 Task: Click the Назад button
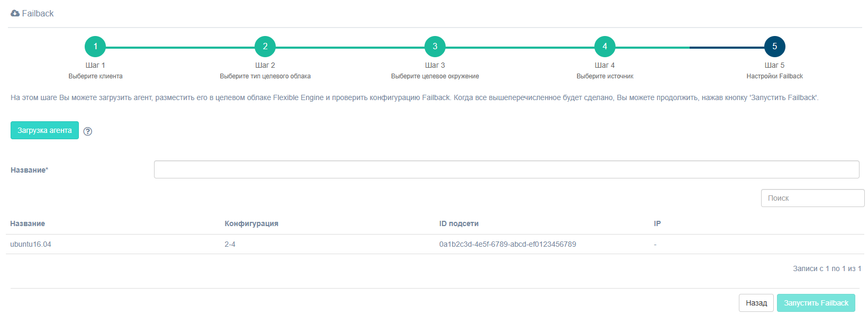click(756, 303)
